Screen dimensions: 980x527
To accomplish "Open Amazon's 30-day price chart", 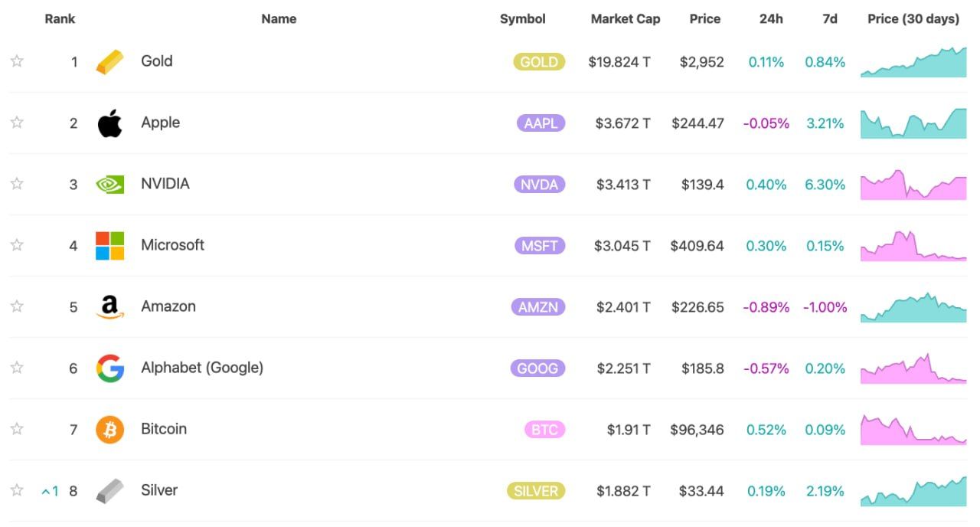I will coord(913,307).
